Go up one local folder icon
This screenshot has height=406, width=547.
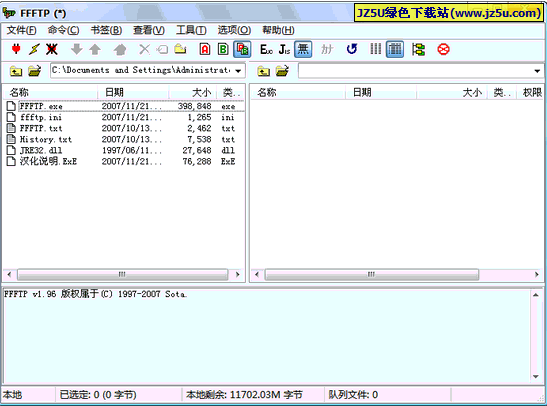[x=16, y=71]
